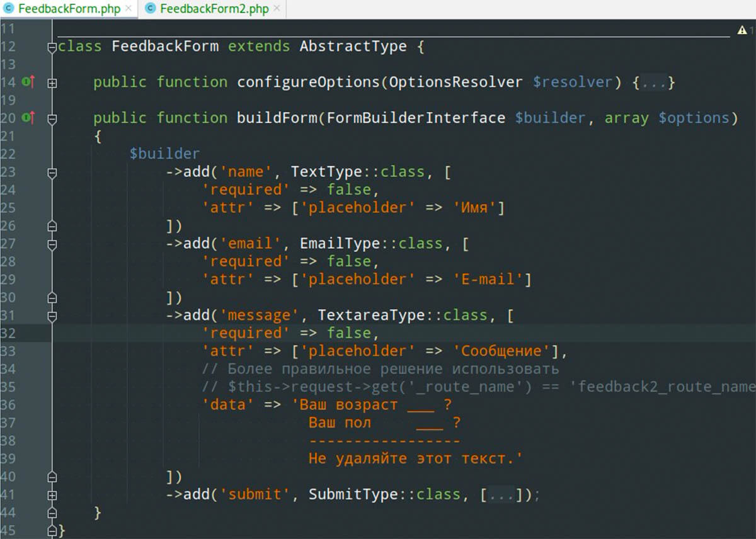Expand the collapsed configureOptions body via plus marker
756x539 pixels.
pyautogui.click(x=53, y=82)
